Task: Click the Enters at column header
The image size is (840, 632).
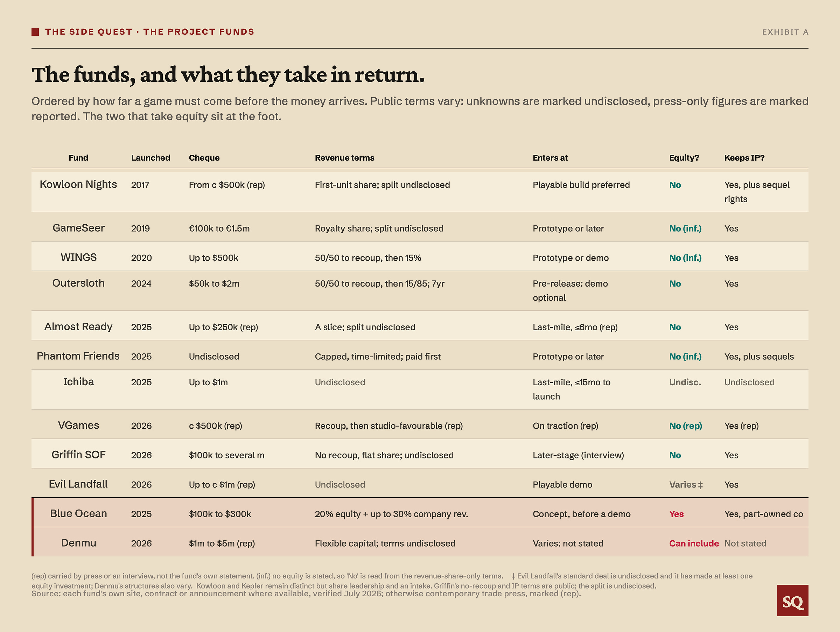Action: [x=550, y=158]
